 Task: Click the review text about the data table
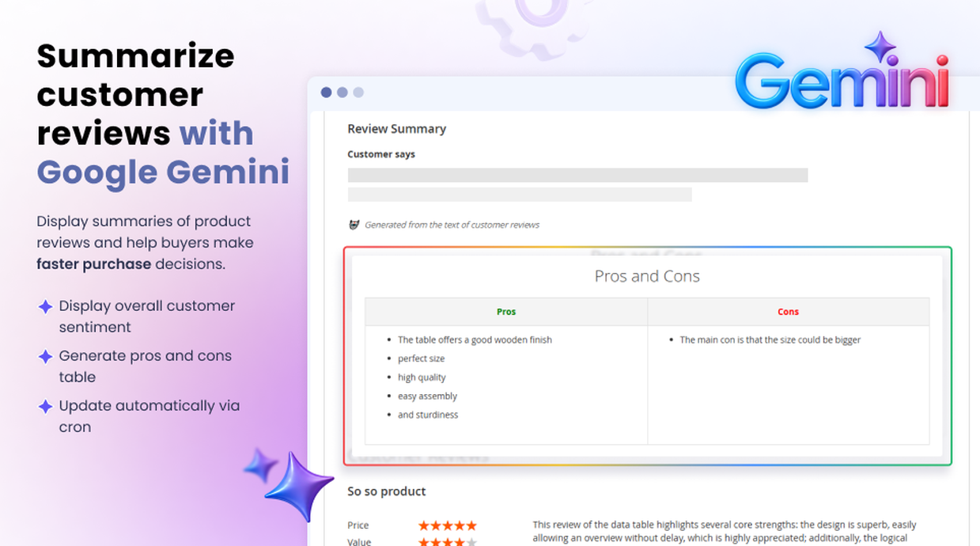(x=725, y=532)
